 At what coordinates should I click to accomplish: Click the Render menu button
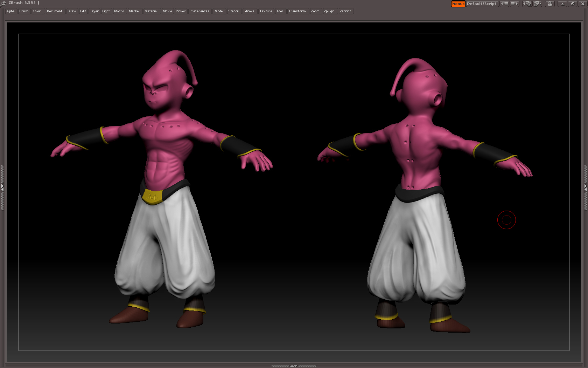pyautogui.click(x=219, y=11)
